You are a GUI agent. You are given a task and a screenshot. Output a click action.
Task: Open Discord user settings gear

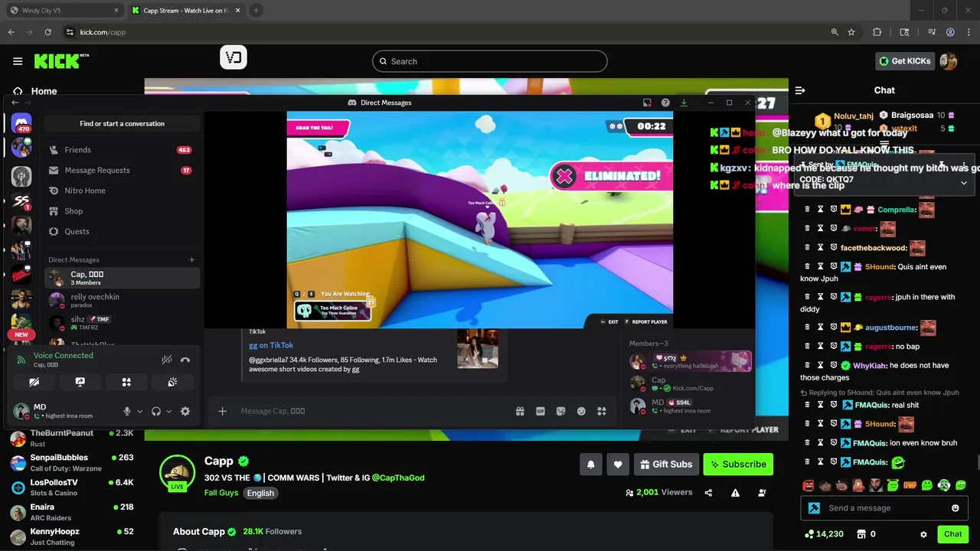185,411
